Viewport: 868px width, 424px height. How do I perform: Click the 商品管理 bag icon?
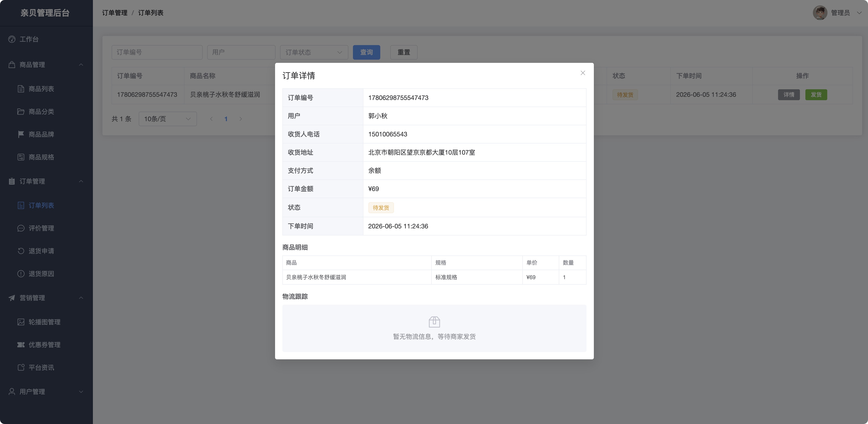click(x=12, y=64)
